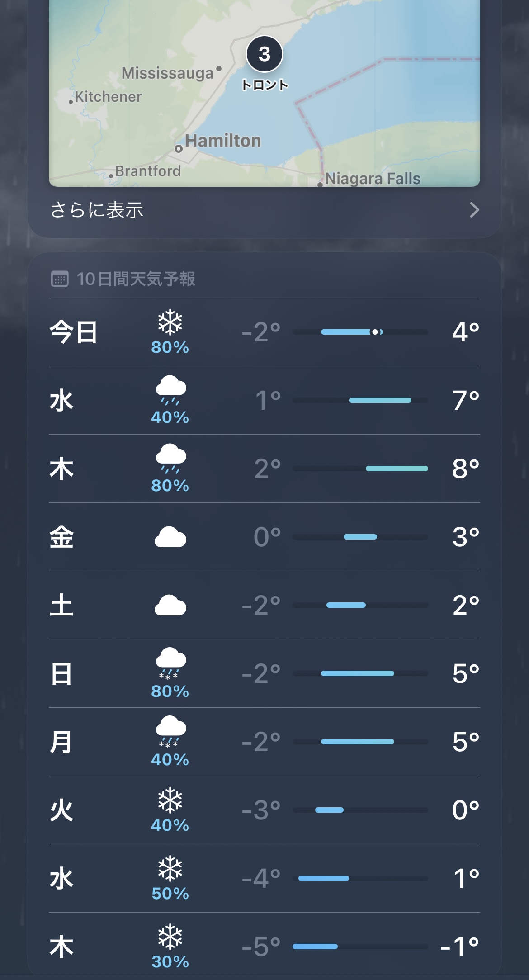
Task: Tap the cloudy icon for Friday (金)
Action: [170, 537]
